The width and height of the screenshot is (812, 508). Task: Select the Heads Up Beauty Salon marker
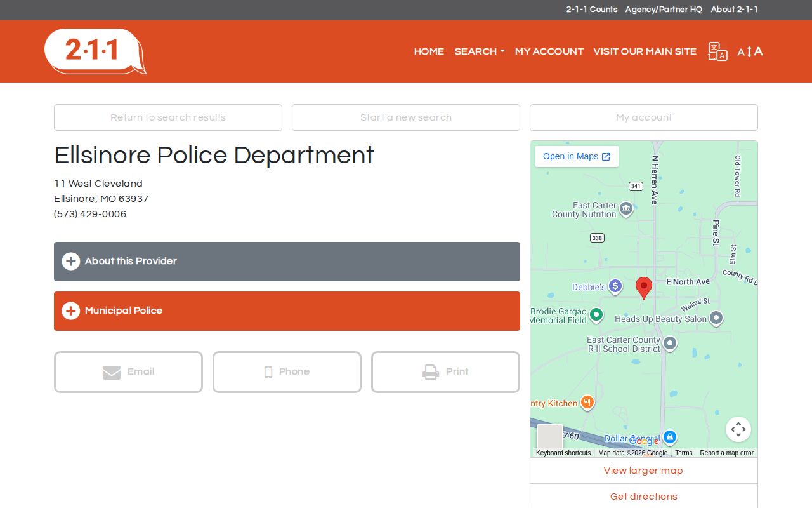[x=716, y=318]
